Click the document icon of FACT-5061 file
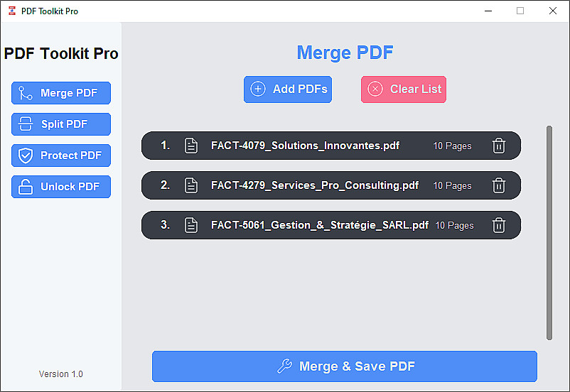The height and width of the screenshot is (392, 570). [x=191, y=225]
